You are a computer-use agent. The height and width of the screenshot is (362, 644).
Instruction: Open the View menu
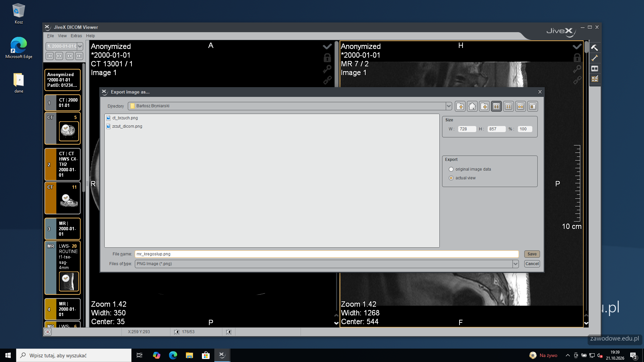point(62,36)
